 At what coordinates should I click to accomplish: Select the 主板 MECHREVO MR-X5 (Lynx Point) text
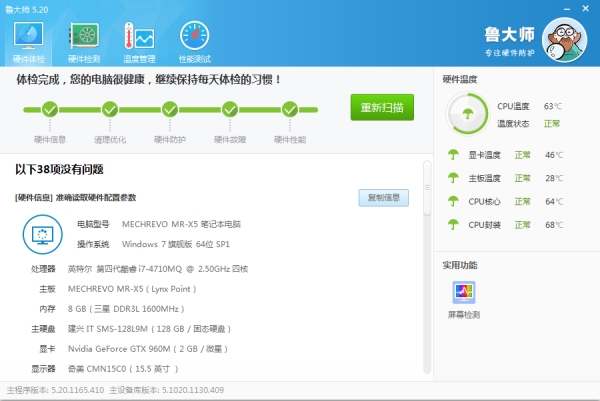point(132,289)
